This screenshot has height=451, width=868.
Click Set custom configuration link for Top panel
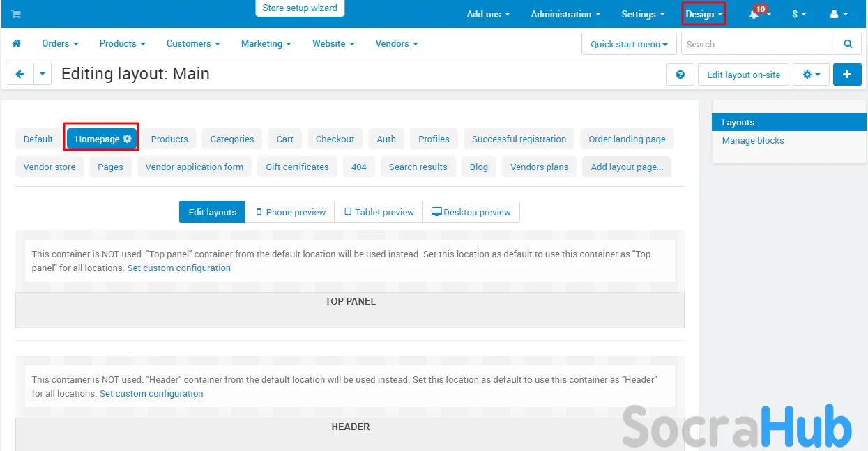tap(178, 268)
